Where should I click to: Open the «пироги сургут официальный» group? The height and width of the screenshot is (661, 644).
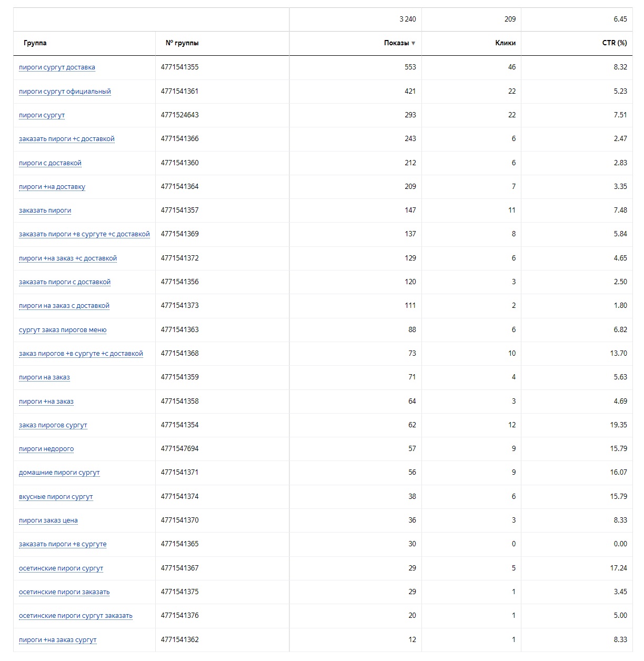pyautogui.click(x=65, y=92)
